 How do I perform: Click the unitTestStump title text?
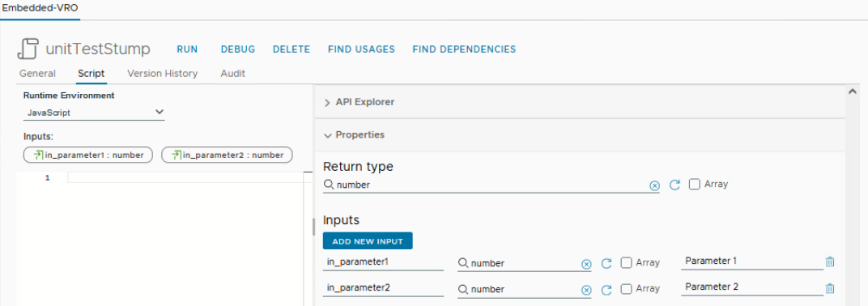(x=97, y=49)
